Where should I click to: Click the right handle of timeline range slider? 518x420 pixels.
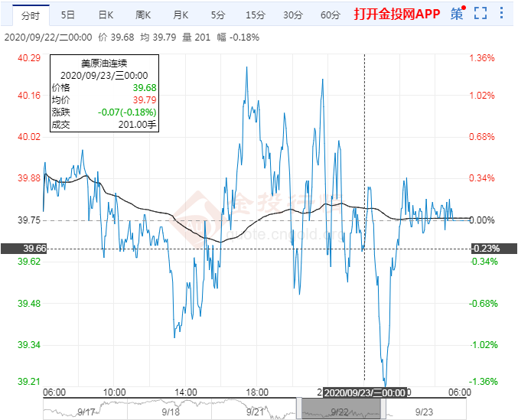tap(383, 409)
